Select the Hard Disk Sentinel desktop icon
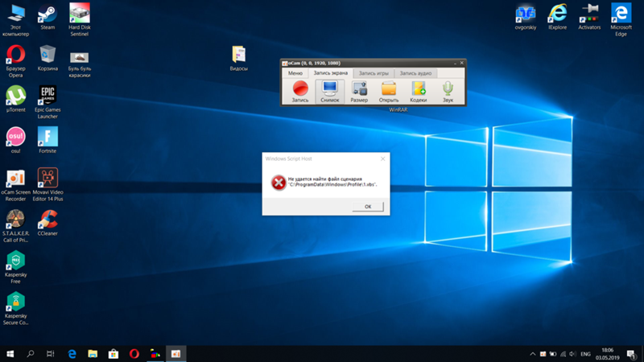Viewport: 644px width, 362px height. click(79, 19)
